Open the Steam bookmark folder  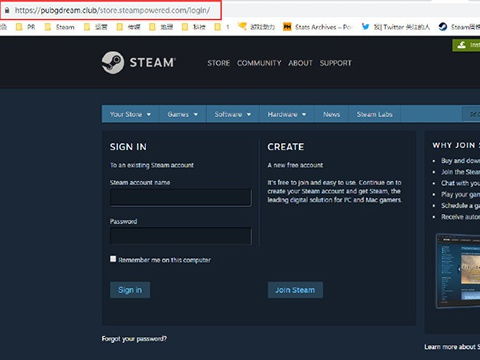pos(59,27)
